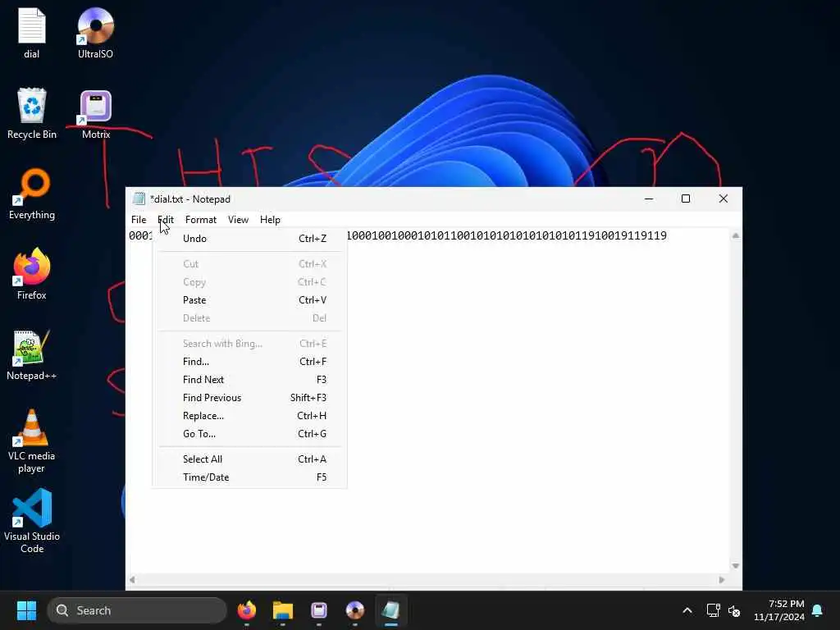Click the binary text line in Notepad
Screen dimensions: 840x630
coord(507,235)
